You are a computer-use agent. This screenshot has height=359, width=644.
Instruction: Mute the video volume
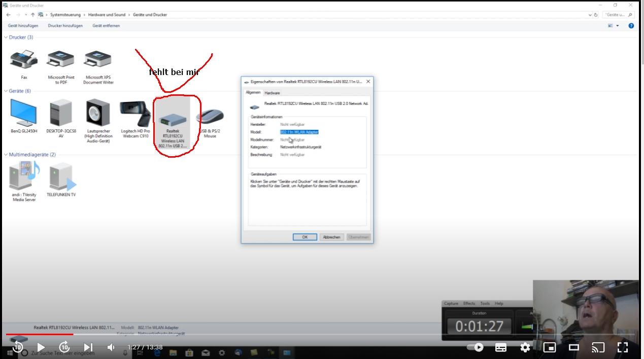coord(111,347)
